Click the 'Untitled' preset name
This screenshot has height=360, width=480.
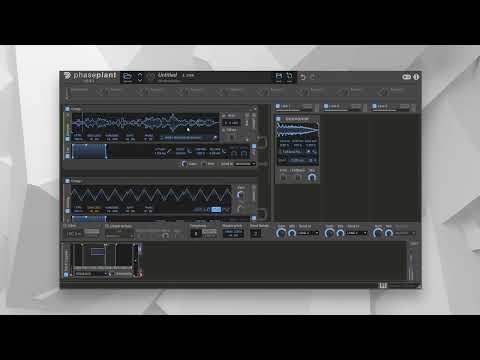click(167, 75)
